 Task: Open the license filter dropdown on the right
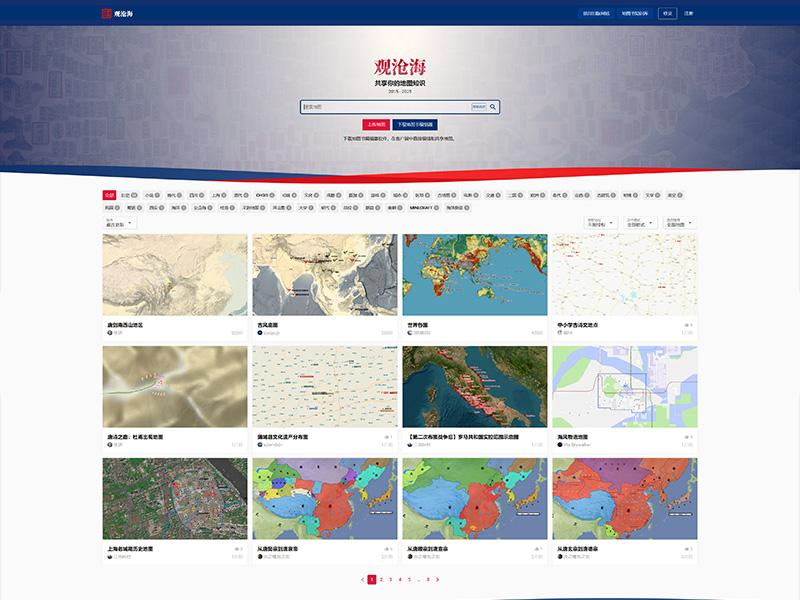601,223
